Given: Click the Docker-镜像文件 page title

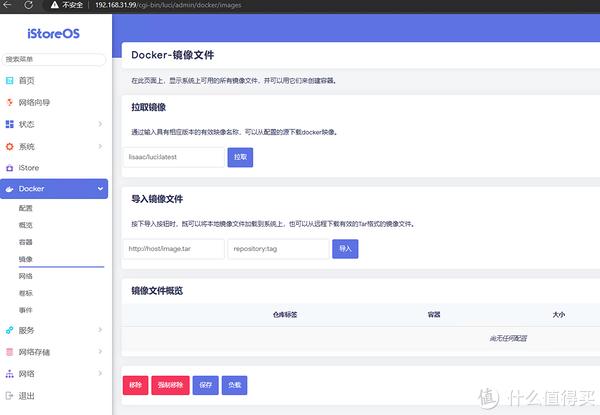Looking at the screenshot, I should [173, 55].
